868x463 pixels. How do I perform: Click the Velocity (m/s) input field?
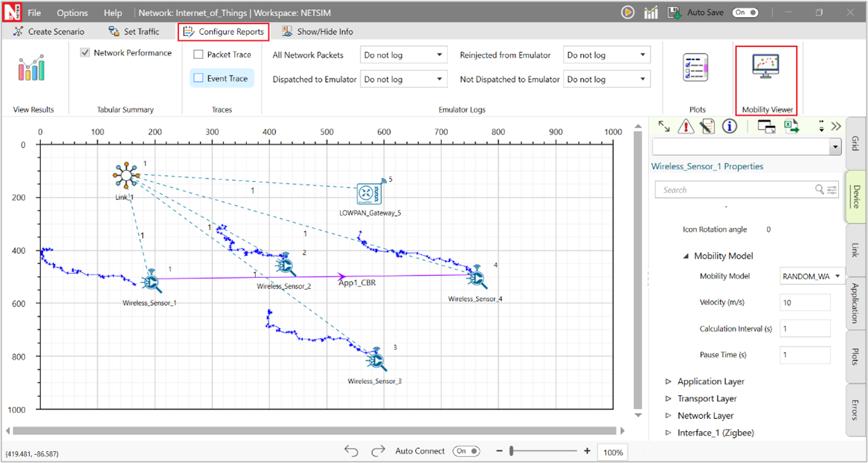coord(804,303)
